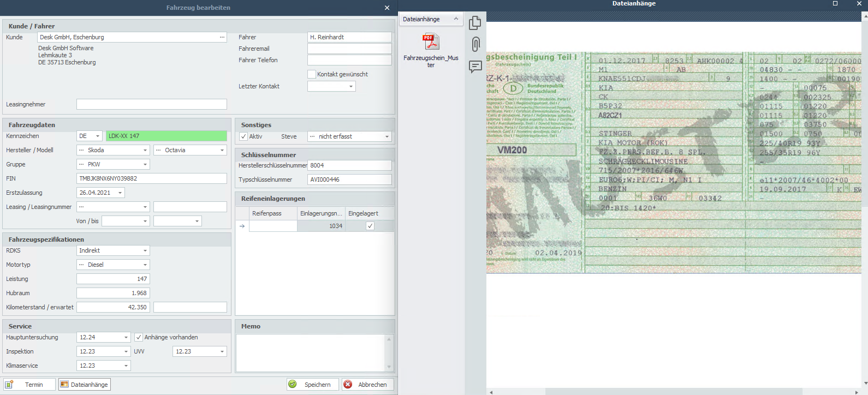Open Hauptuntersuchung 12.24 dropdown
This screenshot has width=868, height=395.
(126, 337)
